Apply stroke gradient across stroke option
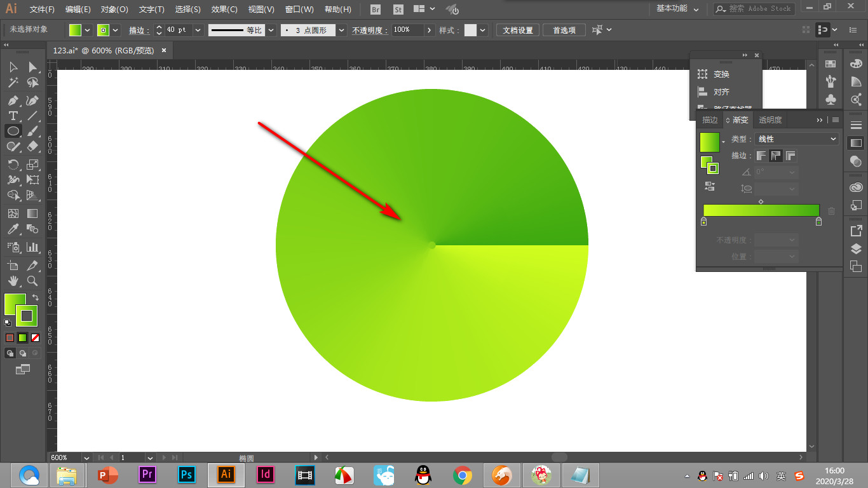The height and width of the screenshot is (488, 868). (790, 156)
